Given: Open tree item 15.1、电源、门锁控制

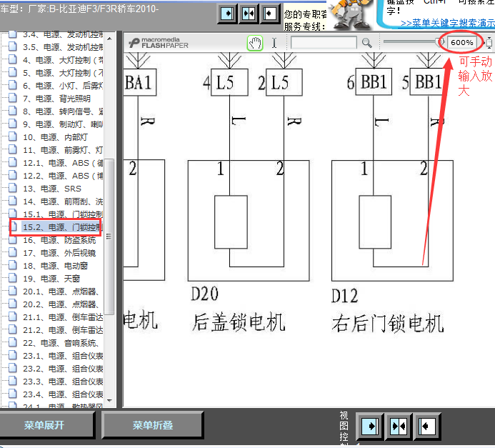Looking at the screenshot, I should click(63, 214).
